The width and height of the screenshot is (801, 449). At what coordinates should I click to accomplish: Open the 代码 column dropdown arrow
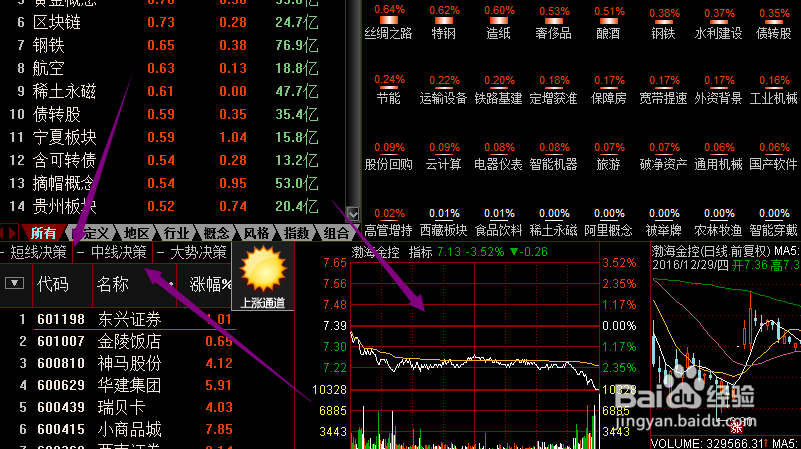pyautogui.click(x=14, y=283)
